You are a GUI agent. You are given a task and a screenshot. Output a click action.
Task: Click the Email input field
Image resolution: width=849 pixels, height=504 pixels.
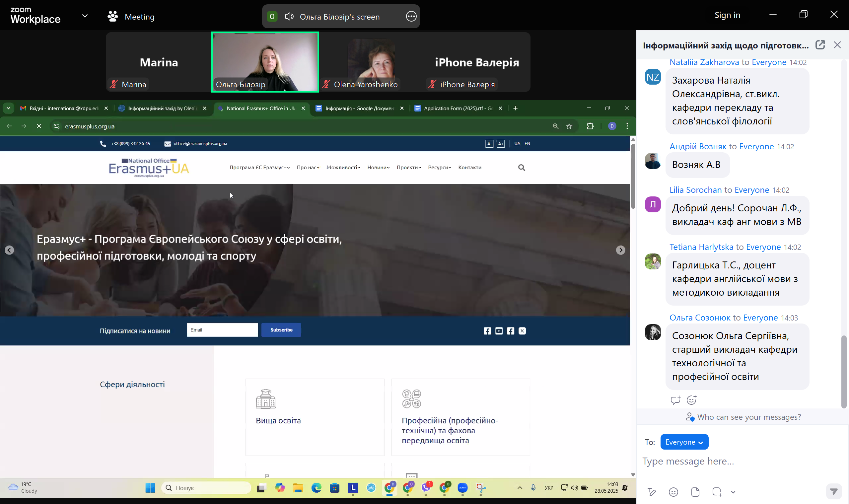pyautogui.click(x=222, y=330)
